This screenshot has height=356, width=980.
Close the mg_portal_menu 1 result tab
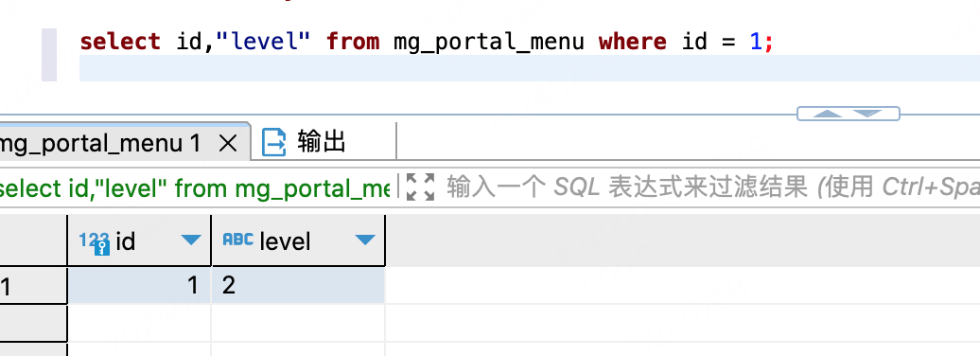click(x=229, y=144)
